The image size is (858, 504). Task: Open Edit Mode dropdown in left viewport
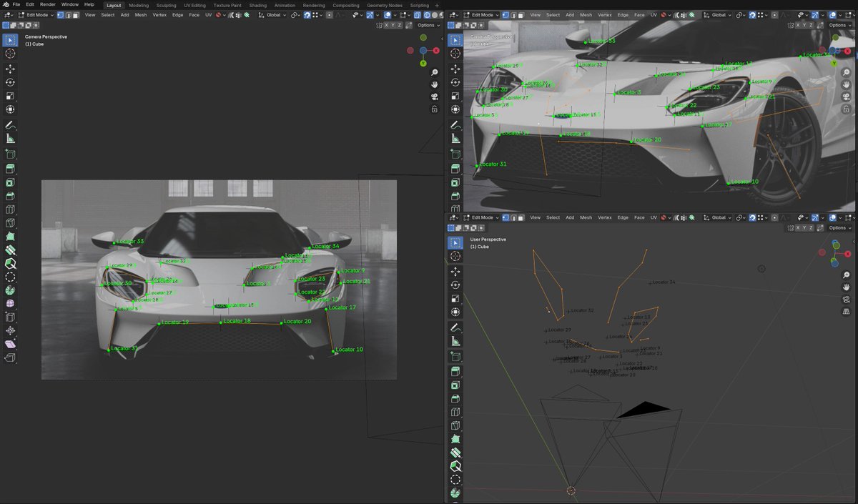37,14
